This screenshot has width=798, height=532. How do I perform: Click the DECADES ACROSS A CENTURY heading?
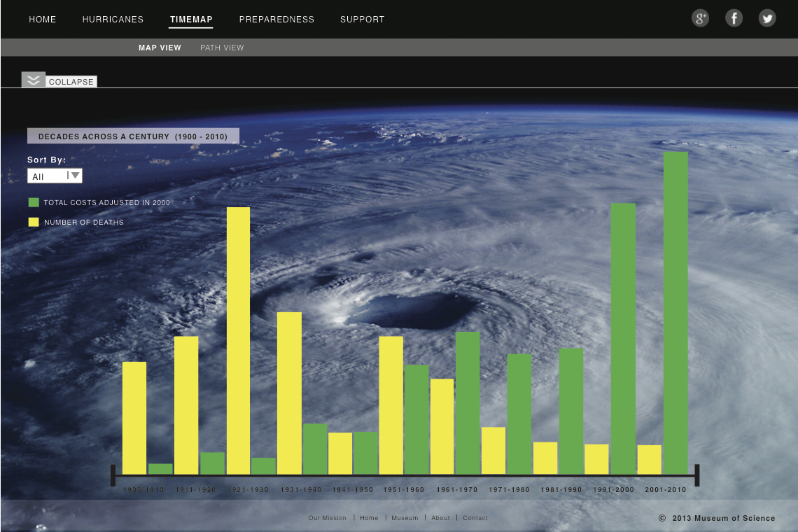[133, 136]
